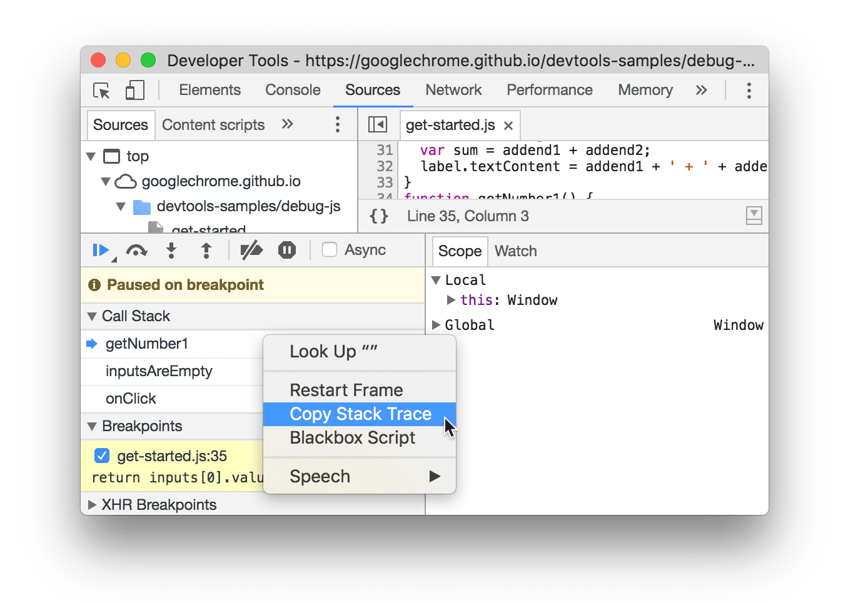Open the Watch tab in Scope panel
Screen dimensions: 868x603
pos(515,251)
